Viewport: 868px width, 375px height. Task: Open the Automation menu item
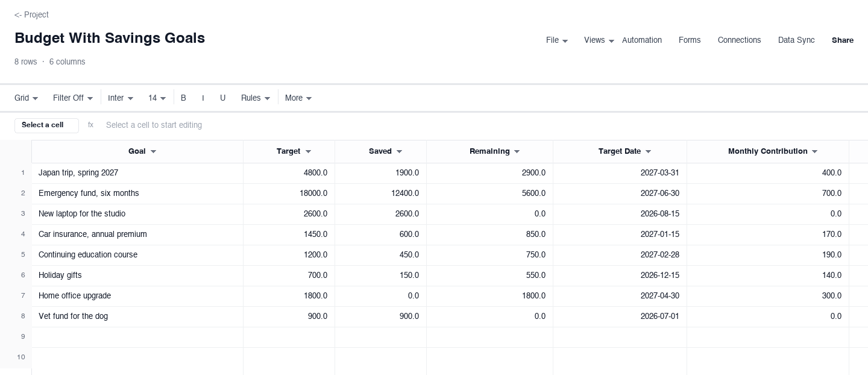[x=642, y=40]
